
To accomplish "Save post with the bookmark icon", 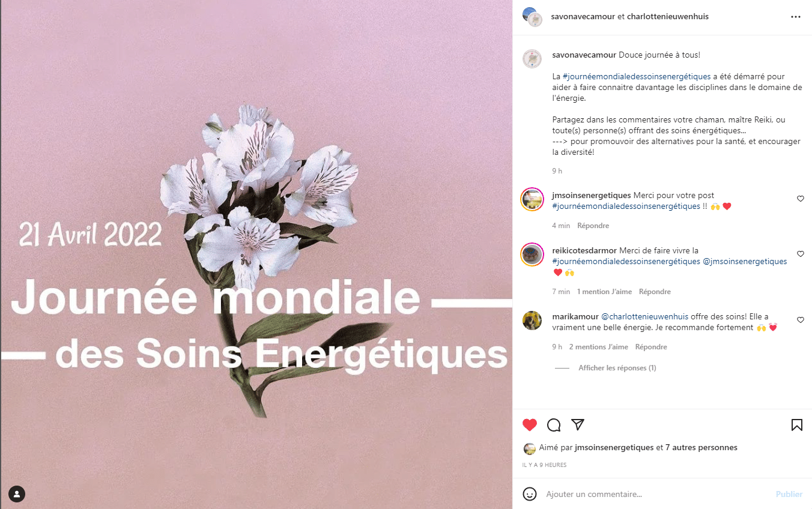I will tap(796, 425).
